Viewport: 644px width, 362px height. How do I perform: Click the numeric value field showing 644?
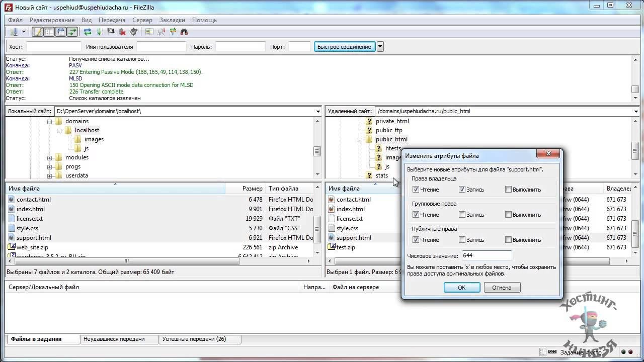click(x=486, y=256)
